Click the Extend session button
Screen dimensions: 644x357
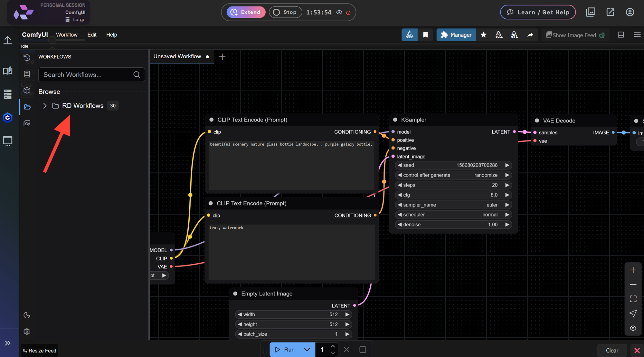(246, 12)
